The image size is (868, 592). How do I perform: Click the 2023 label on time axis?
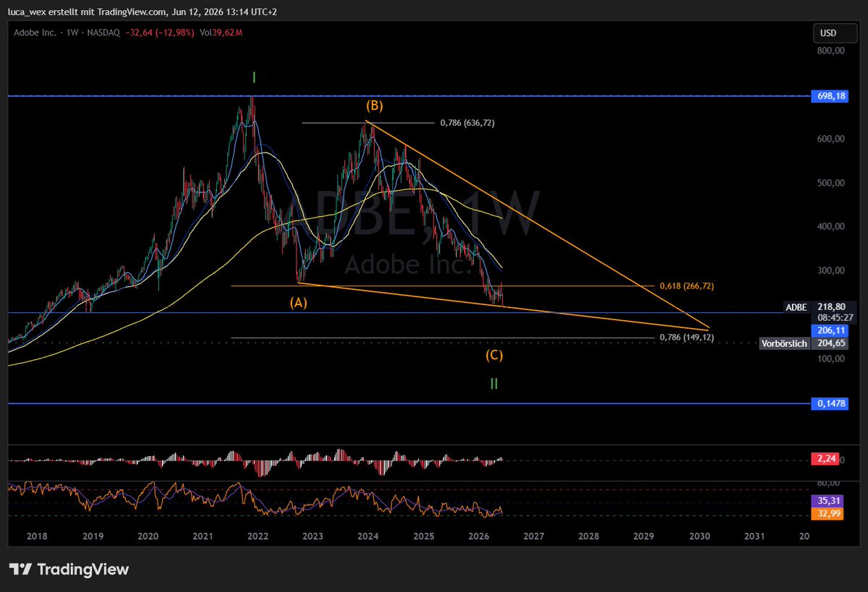(x=312, y=536)
